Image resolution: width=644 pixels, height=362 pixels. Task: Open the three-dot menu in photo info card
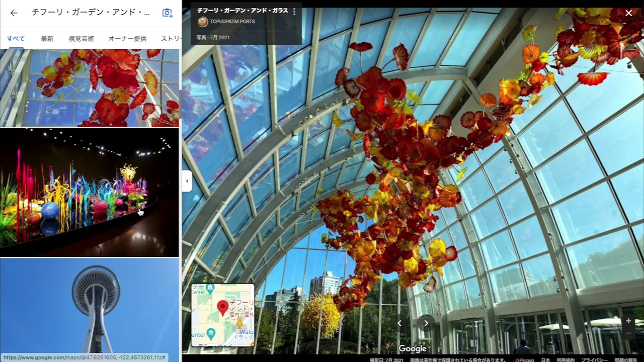(294, 12)
